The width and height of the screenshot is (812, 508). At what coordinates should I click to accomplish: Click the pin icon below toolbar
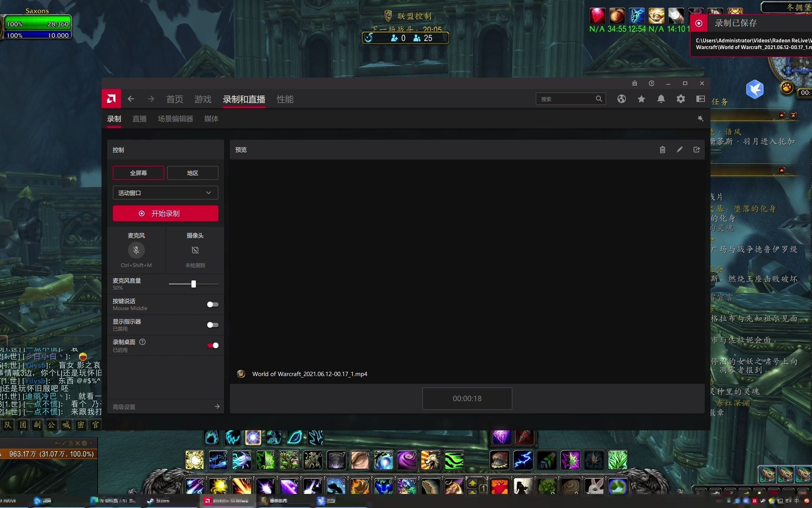click(x=700, y=119)
